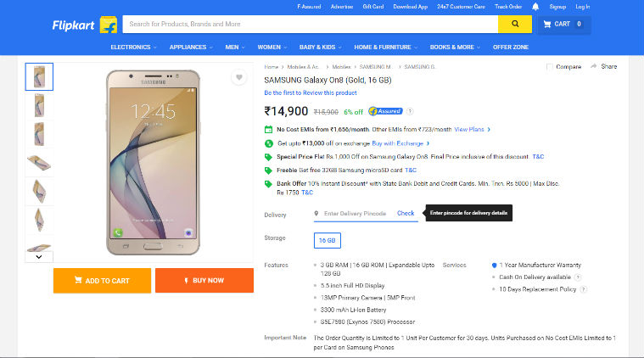This screenshot has height=358, width=644.
Task: Select the second product thumbnail
Action: (x=39, y=105)
